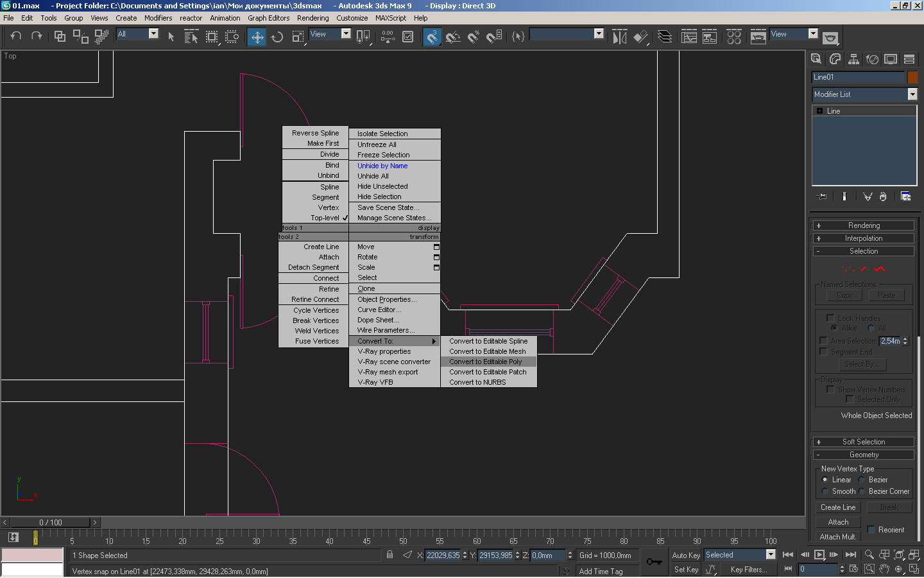The height and width of the screenshot is (578, 924).
Task: Switch to the Motion panel tab icon
Action: coord(872,59)
